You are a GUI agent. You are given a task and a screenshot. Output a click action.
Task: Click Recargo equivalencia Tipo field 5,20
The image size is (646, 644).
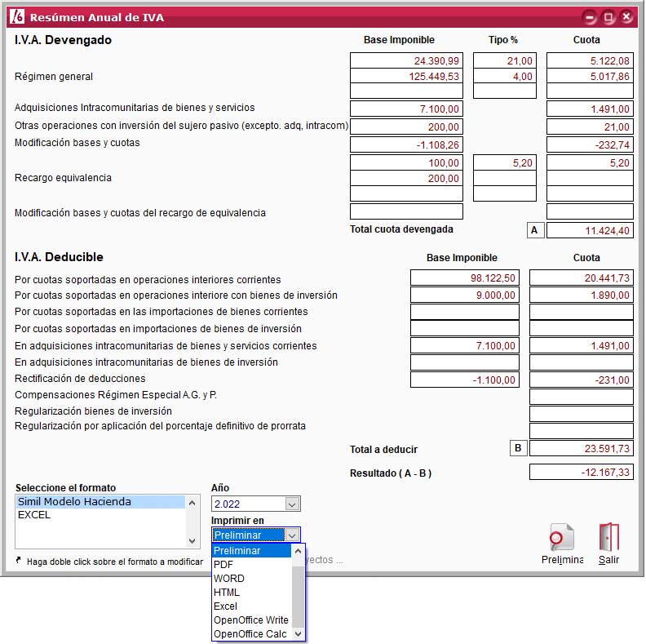(x=505, y=162)
